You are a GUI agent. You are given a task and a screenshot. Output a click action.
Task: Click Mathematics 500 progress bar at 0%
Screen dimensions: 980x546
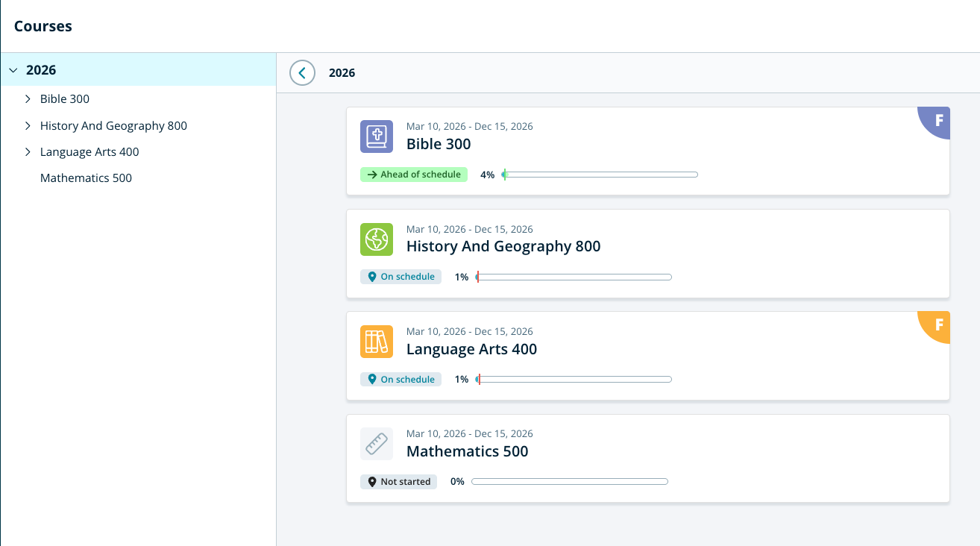point(569,481)
